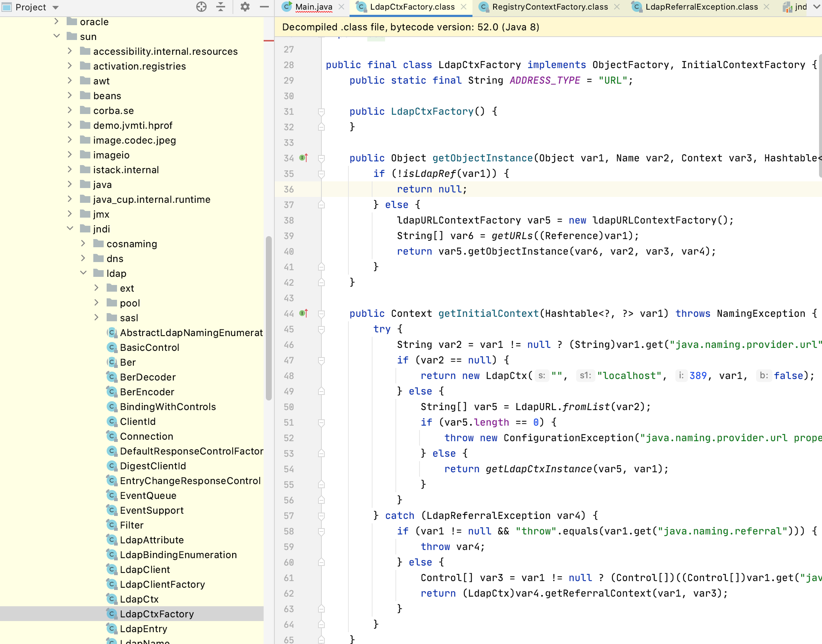Expand the cosnaming folder
The height and width of the screenshot is (644, 822).
pos(83,244)
